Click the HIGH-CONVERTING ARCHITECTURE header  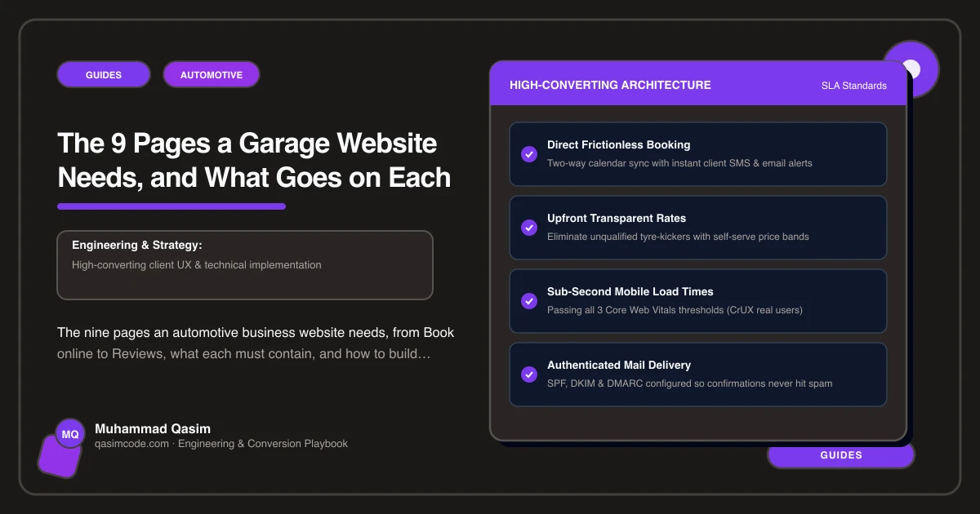(x=610, y=85)
